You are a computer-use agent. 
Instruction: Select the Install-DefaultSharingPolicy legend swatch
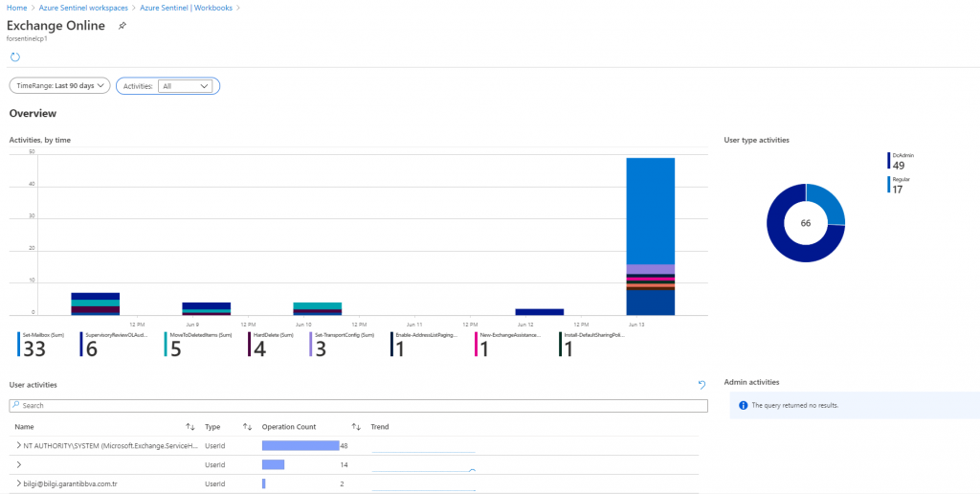tap(560, 344)
